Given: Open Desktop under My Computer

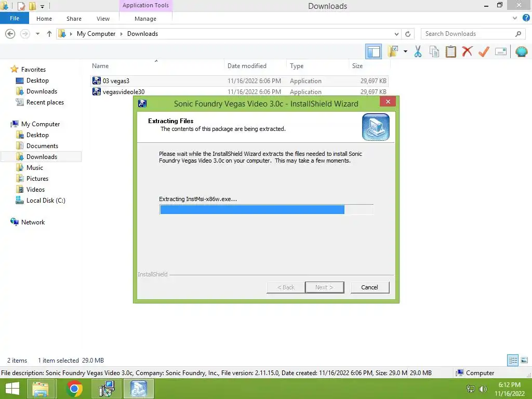Looking at the screenshot, I should pyautogui.click(x=32, y=135).
